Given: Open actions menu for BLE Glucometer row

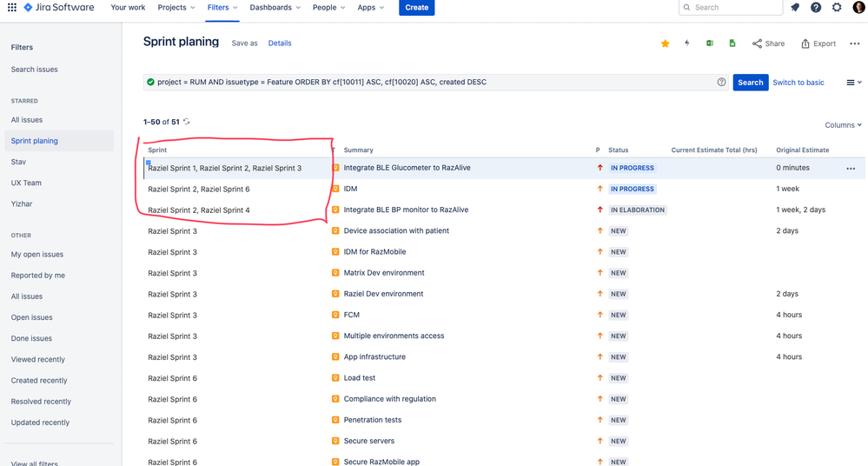Looking at the screenshot, I should click(851, 169).
